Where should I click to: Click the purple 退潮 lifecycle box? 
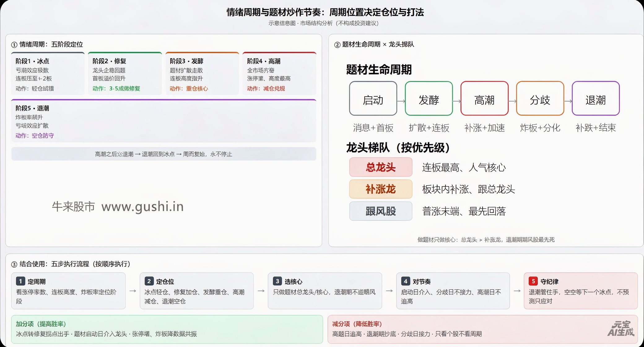pyautogui.click(x=596, y=99)
